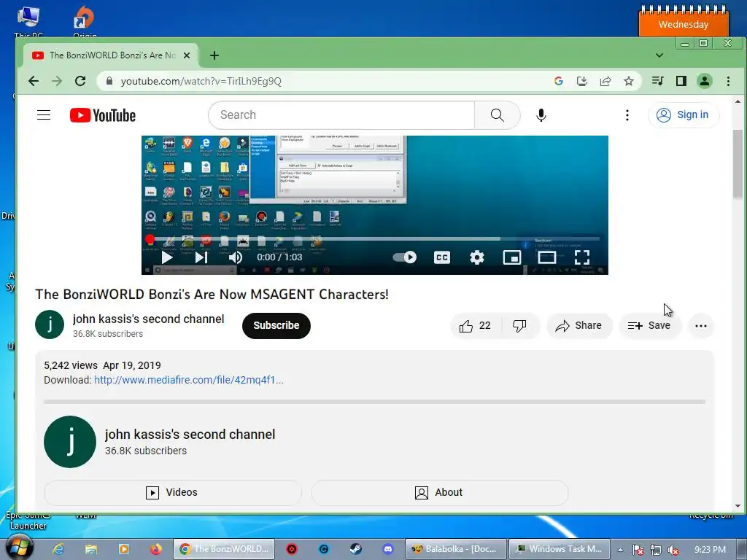
Task: Click the YouTube search magnifier button
Action: click(x=497, y=114)
